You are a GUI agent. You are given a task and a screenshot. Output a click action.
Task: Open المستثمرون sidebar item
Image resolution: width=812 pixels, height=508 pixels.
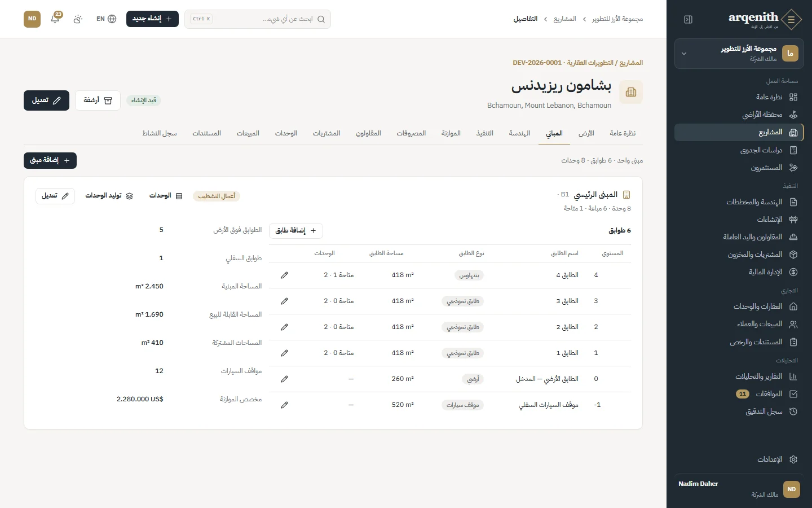pos(739,168)
